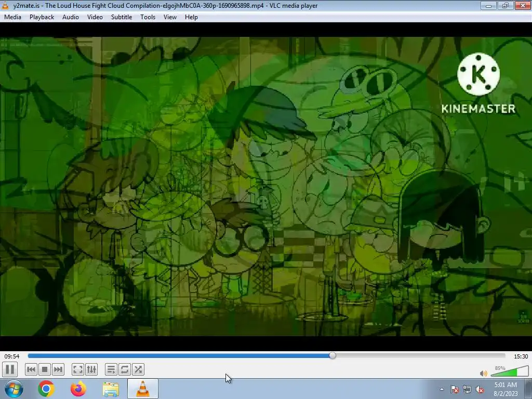Show hidden system tray icons
This screenshot has height=399, width=532.
pos(442,389)
